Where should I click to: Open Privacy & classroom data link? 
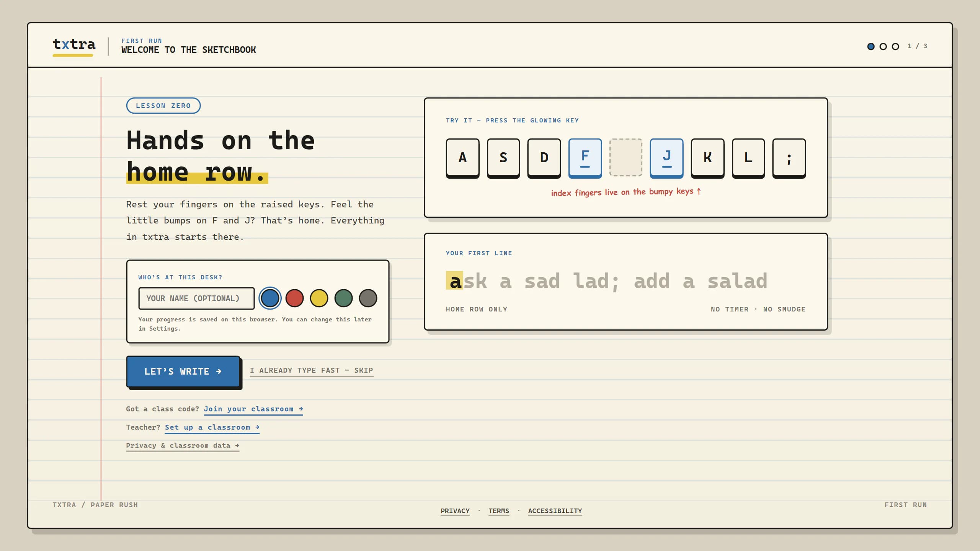coord(183,446)
